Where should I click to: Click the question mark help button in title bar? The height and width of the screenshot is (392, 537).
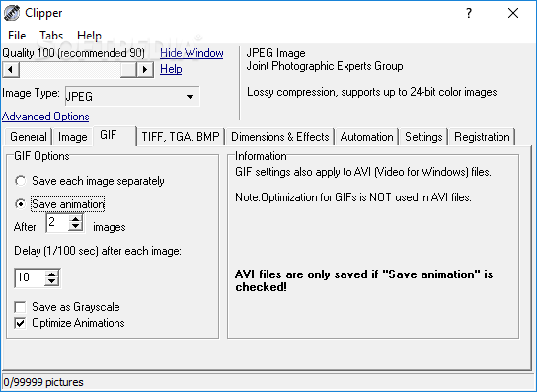469,14
